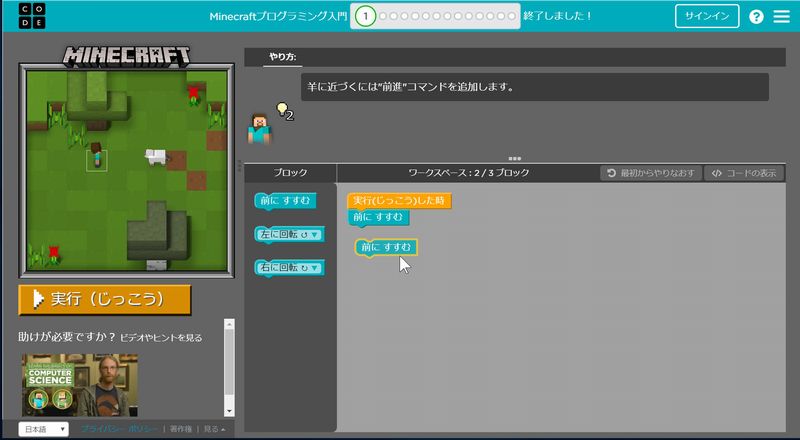This screenshot has width=800, height=440.
Task: Open the help question mark icon
Action: click(756, 17)
